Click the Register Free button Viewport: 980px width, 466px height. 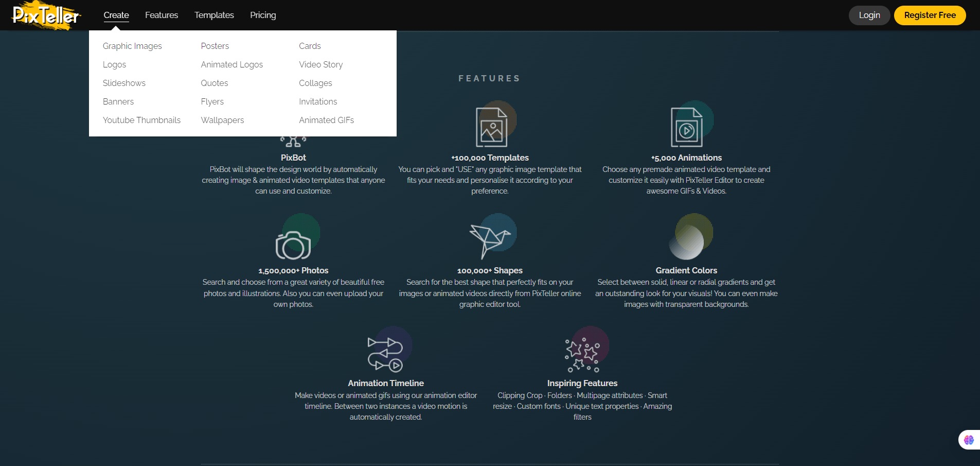[x=930, y=15]
